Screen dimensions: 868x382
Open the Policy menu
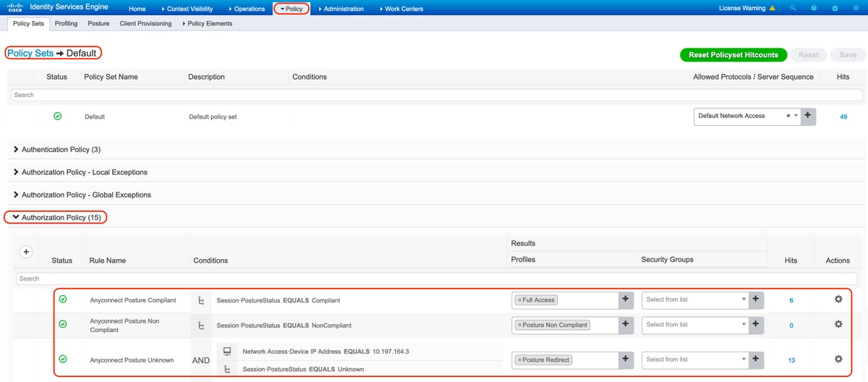(292, 9)
